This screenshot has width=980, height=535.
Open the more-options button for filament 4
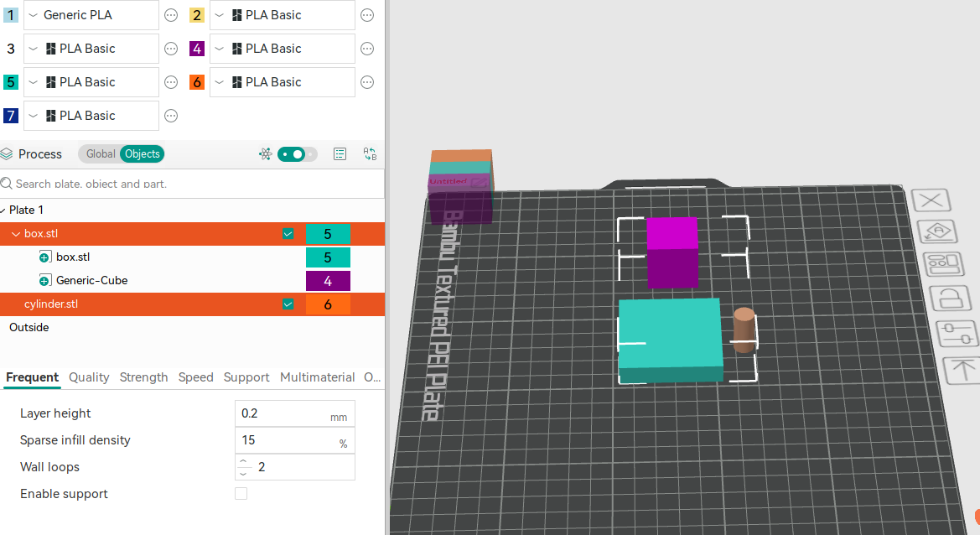click(367, 49)
